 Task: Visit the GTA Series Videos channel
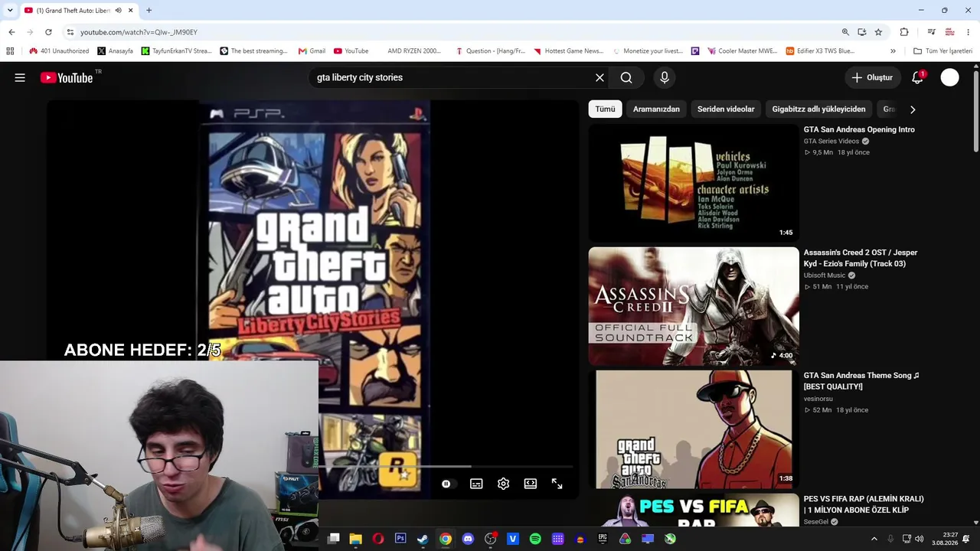point(831,142)
